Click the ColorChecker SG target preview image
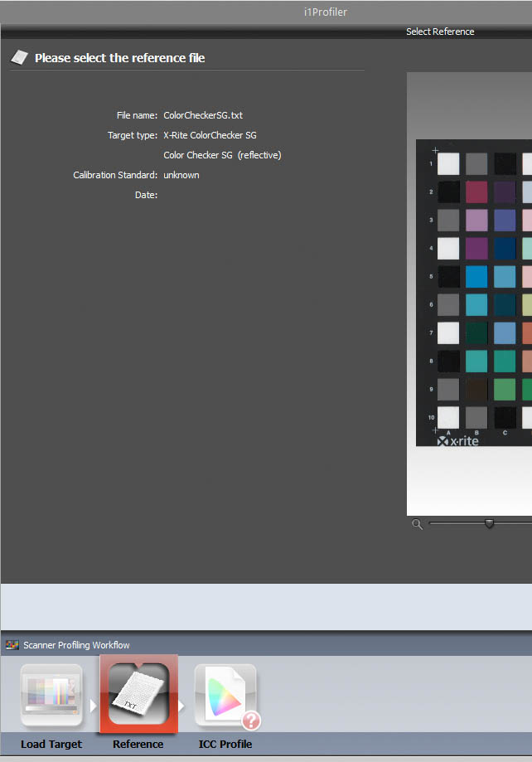 (474, 293)
